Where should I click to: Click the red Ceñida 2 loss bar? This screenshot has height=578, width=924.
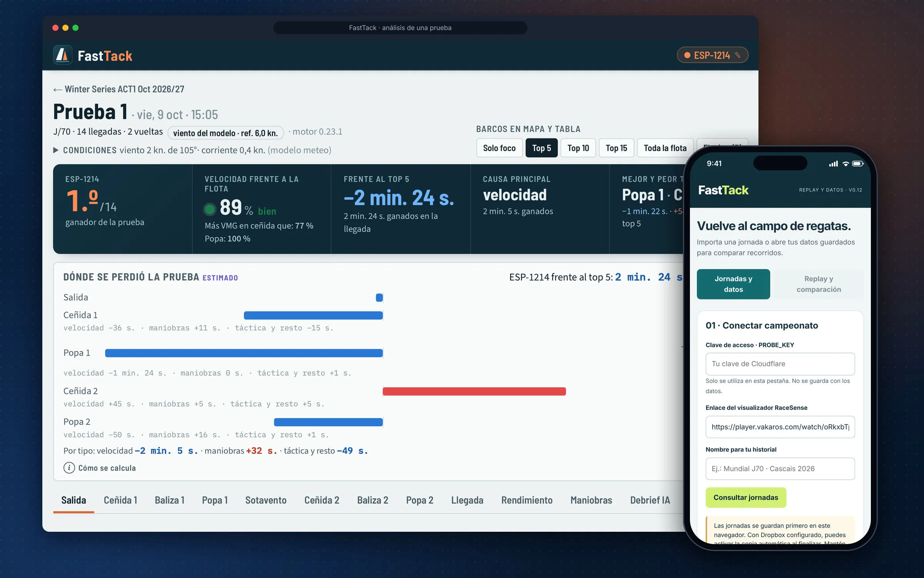[474, 391]
